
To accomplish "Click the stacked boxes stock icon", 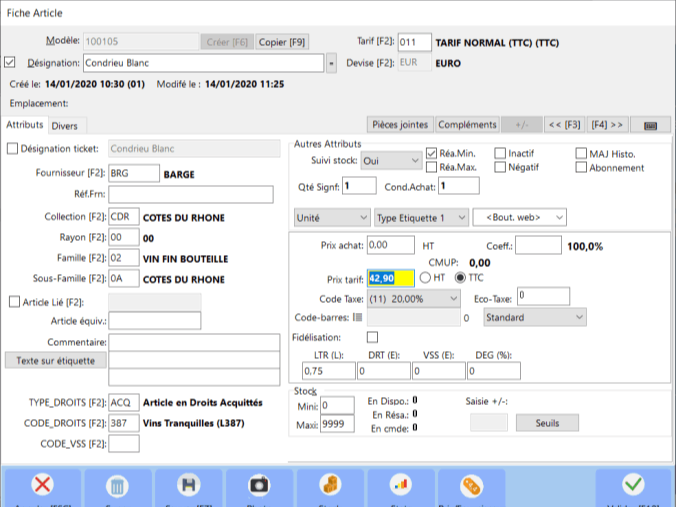I will point(330,486).
